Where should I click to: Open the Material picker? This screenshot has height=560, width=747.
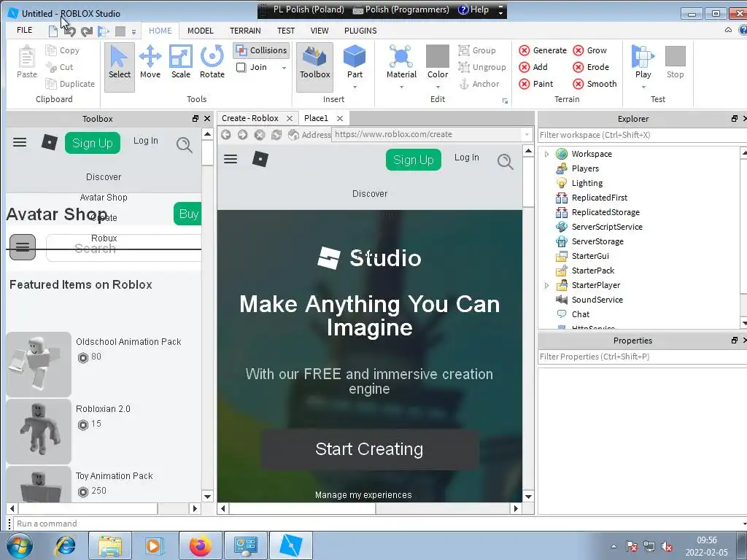pos(401,62)
